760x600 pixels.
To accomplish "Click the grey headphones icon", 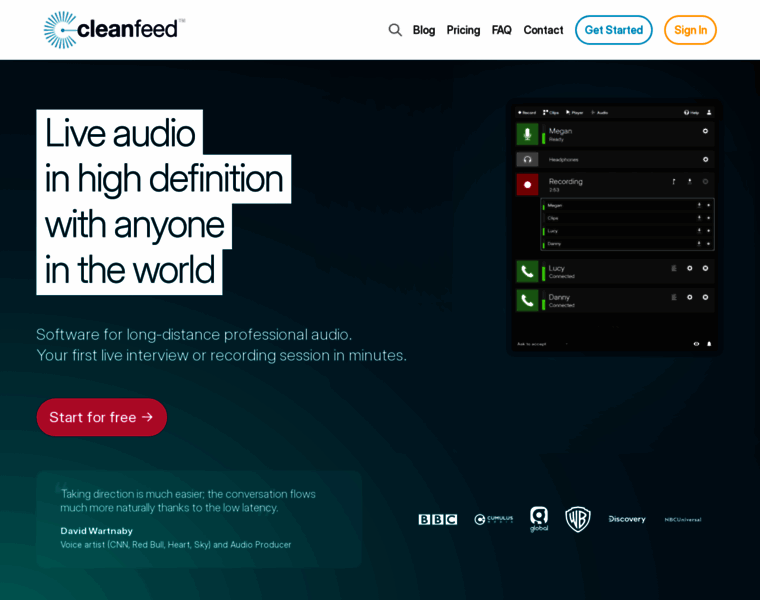I will pyautogui.click(x=527, y=159).
